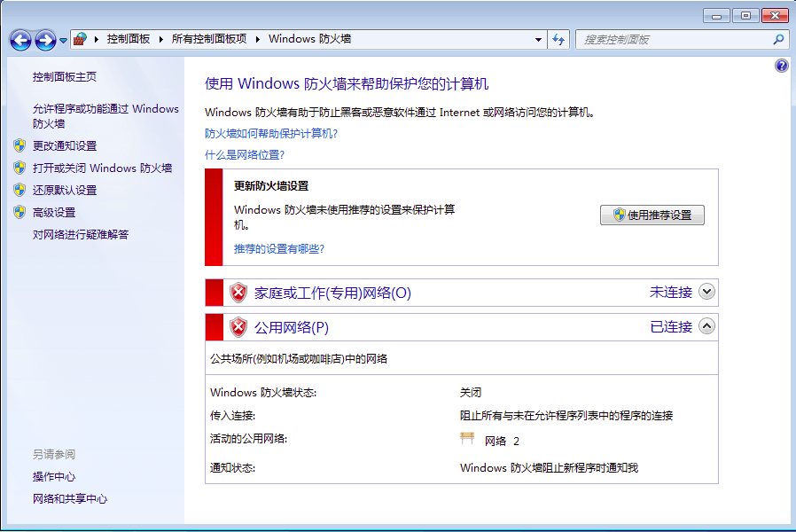
Task: Click the Forward navigation arrow
Action: [x=45, y=40]
